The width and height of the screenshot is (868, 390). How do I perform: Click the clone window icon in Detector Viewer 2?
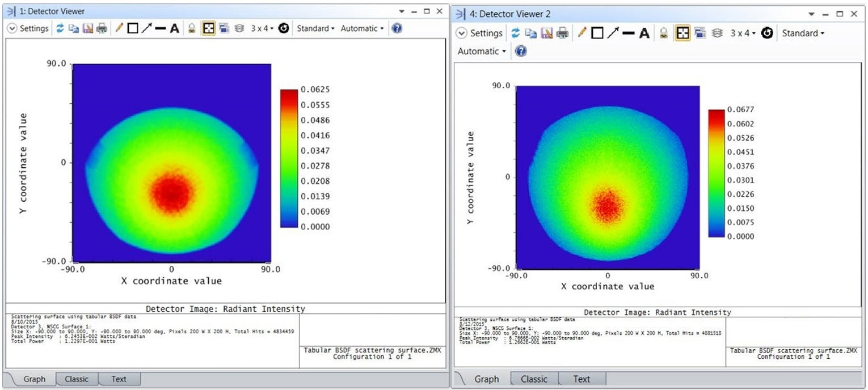click(x=700, y=33)
